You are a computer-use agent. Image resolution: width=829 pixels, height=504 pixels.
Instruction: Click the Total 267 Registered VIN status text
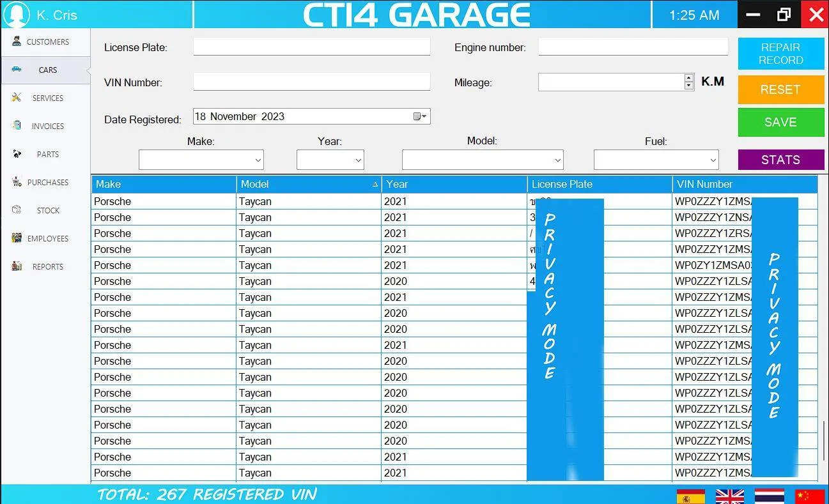(x=207, y=494)
